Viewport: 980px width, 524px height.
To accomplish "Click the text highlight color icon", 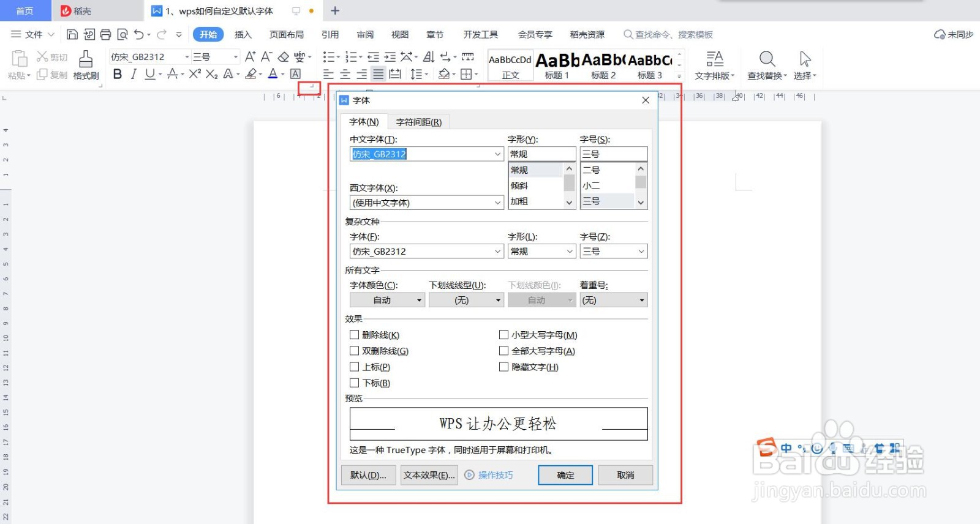I will (x=251, y=74).
